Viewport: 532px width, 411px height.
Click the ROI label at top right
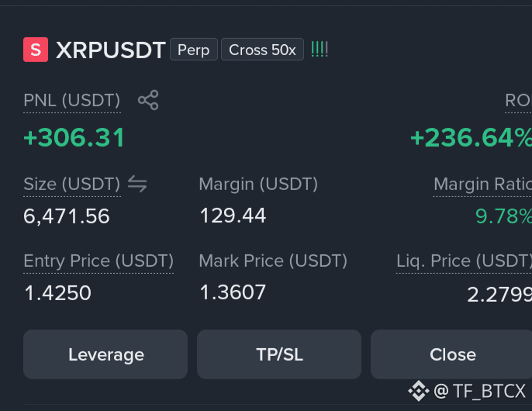(518, 101)
